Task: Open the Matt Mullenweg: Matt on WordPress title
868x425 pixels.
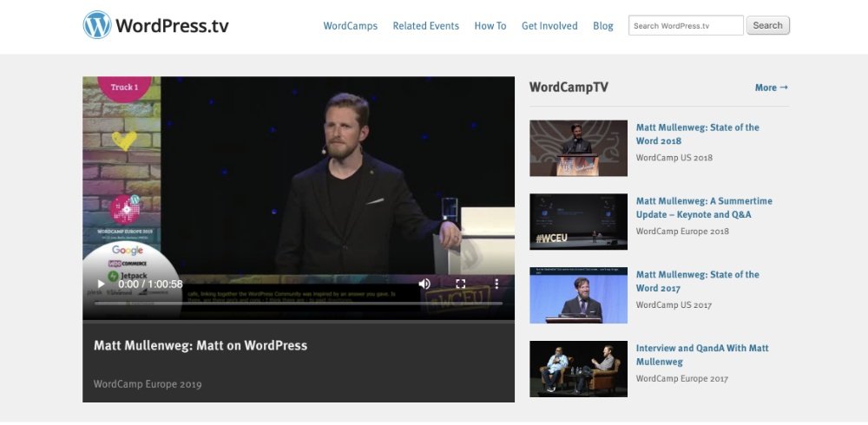Action: 201,345
